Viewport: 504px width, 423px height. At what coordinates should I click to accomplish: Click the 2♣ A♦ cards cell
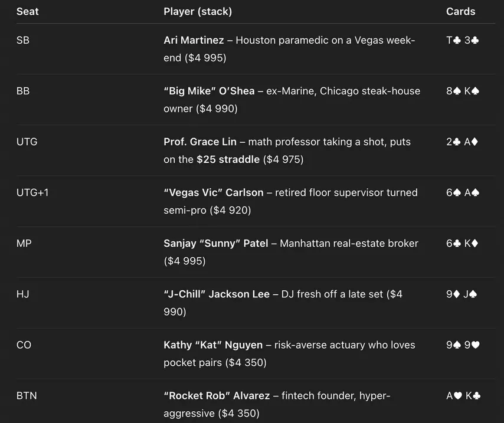point(462,142)
